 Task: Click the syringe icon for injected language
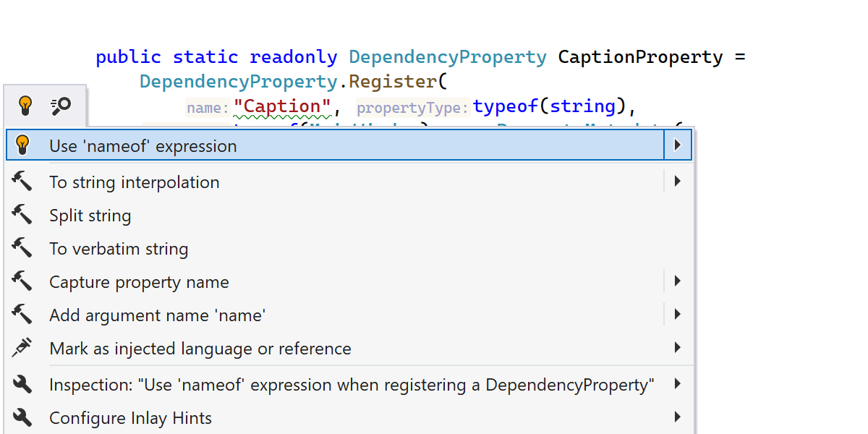pos(22,348)
